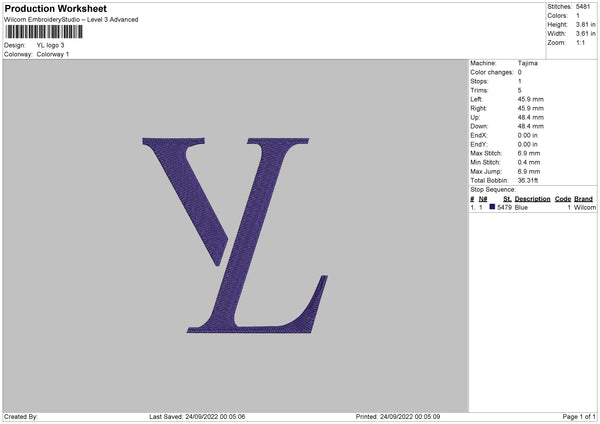This screenshot has height=424, width=600.
Task: Select the 'Production Worksheet' heading
Action: tap(55, 8)
